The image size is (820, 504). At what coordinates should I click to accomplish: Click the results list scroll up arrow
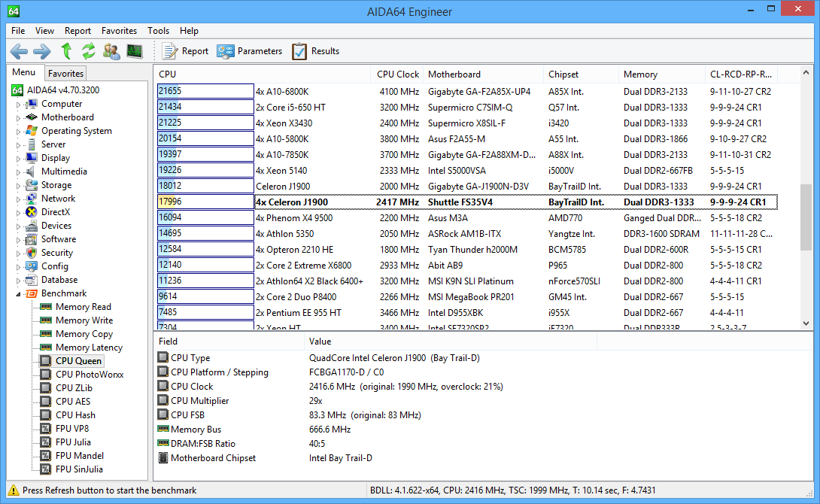(806, 73)
